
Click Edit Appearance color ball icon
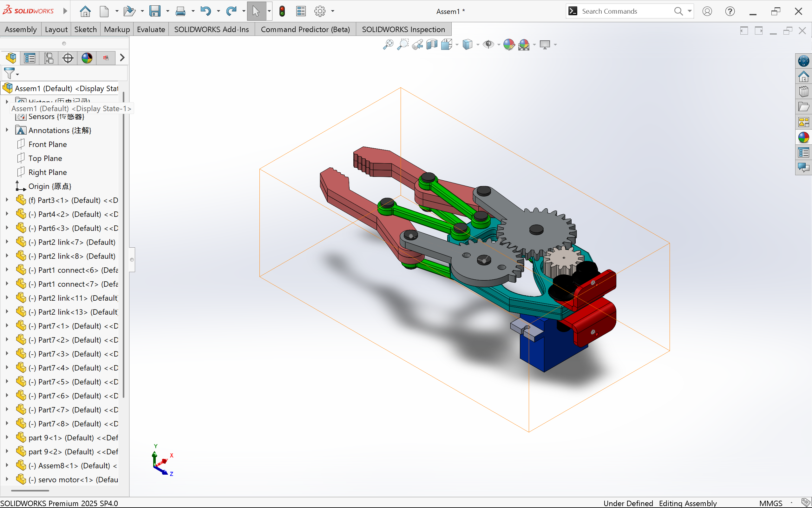[x=509, y=44]
